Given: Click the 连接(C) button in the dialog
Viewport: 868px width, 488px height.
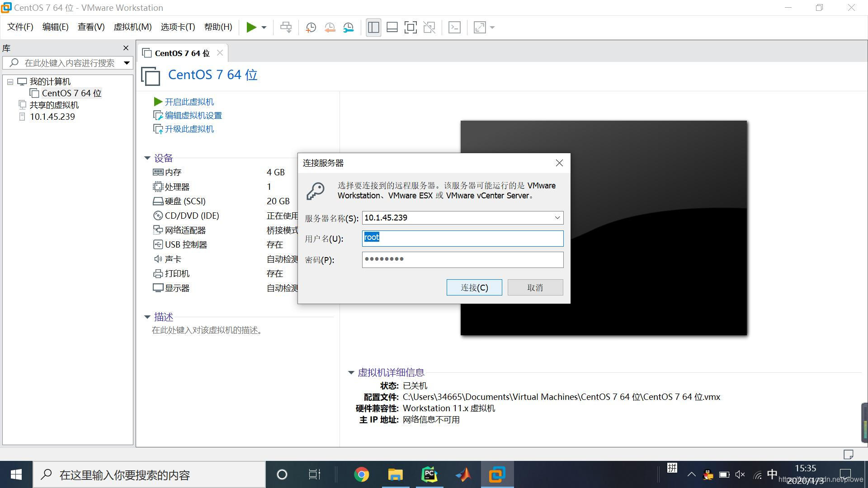Looking at the screenshot, I should coord(474,287).
